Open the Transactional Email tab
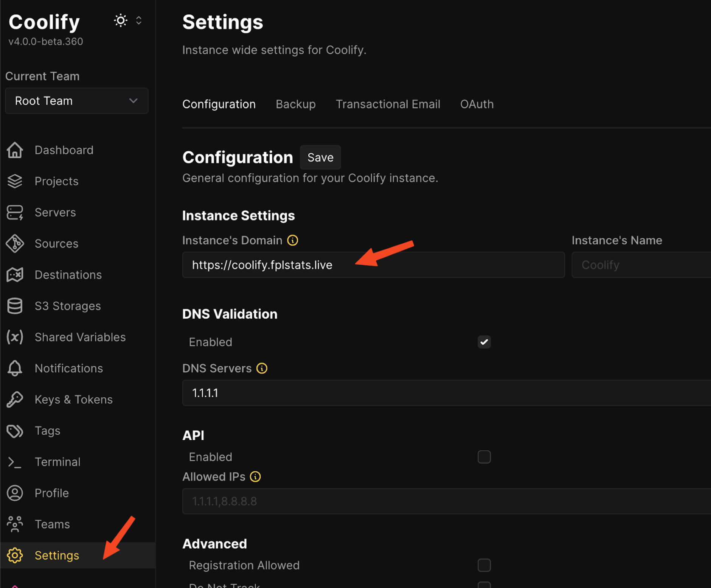711x588 pixels. (388, 104)
